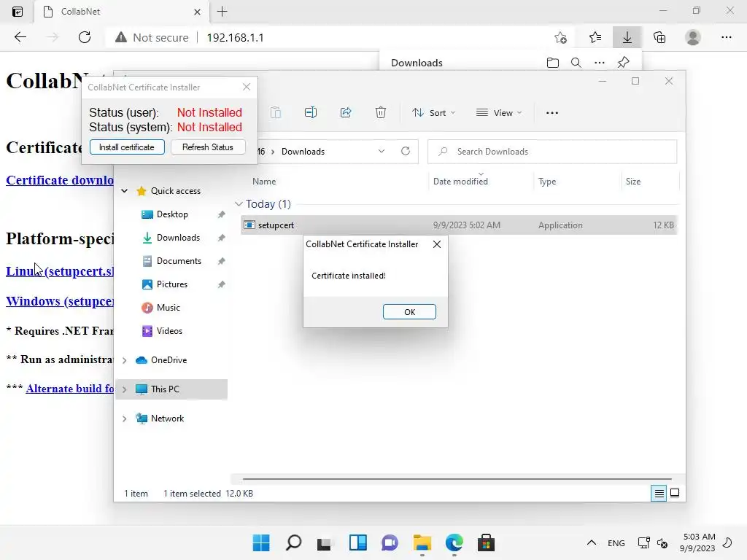Open the Sort dropdown in Explorer
Screen dimensions: 747x560
pos(434,113)
